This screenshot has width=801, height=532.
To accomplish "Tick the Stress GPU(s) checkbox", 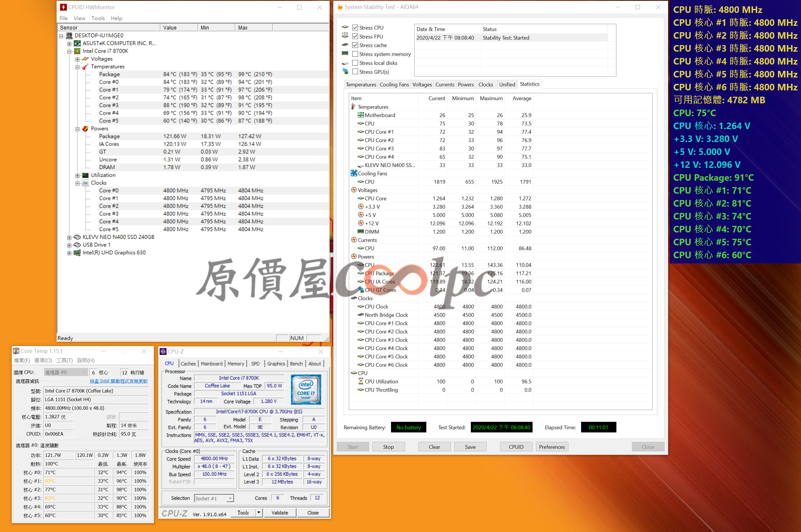I will [355, 71].
